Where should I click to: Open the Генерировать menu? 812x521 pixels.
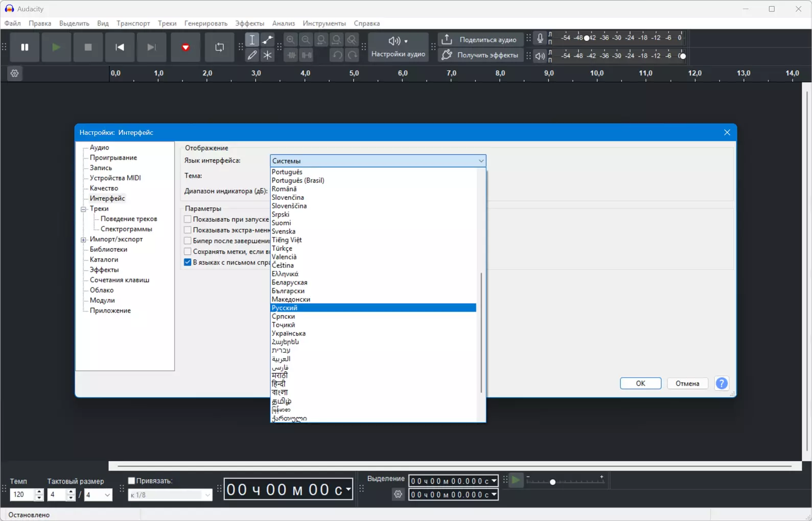pyautogui.click(x=206, y=23)
